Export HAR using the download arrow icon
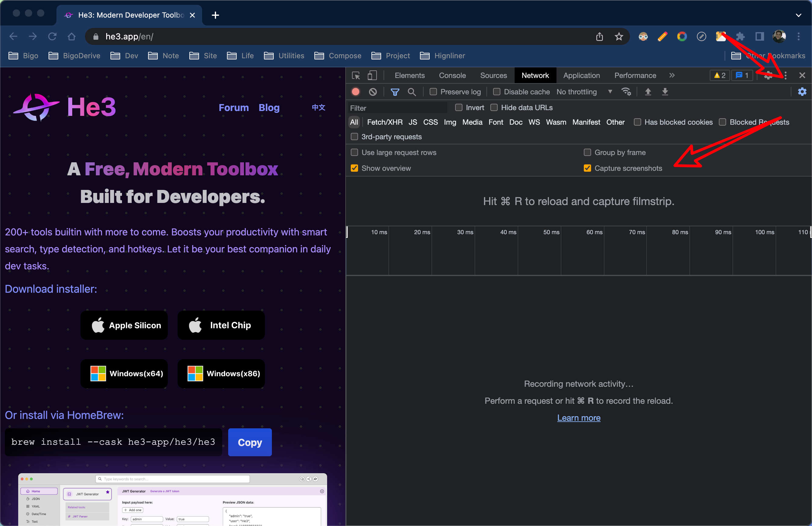Image resolution: width=812 pixels, height=526 pixels. pyautogui.click(x=665, y=92)
